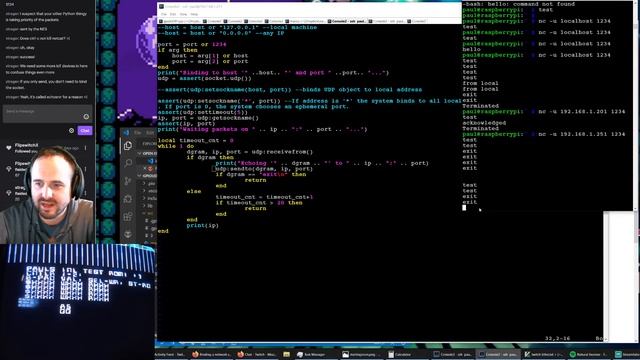Image resolution: width=640 pixels, height=360 pixels.
Task: Click the 'assert(udp:settimeout(5))' code line
Action: pos(202,112)
